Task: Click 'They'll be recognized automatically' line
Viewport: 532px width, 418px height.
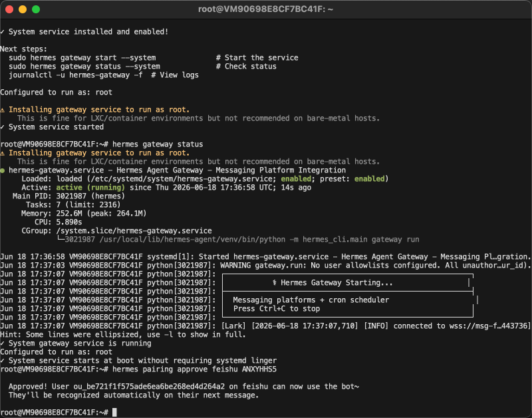Action: [x=134, y=395]
